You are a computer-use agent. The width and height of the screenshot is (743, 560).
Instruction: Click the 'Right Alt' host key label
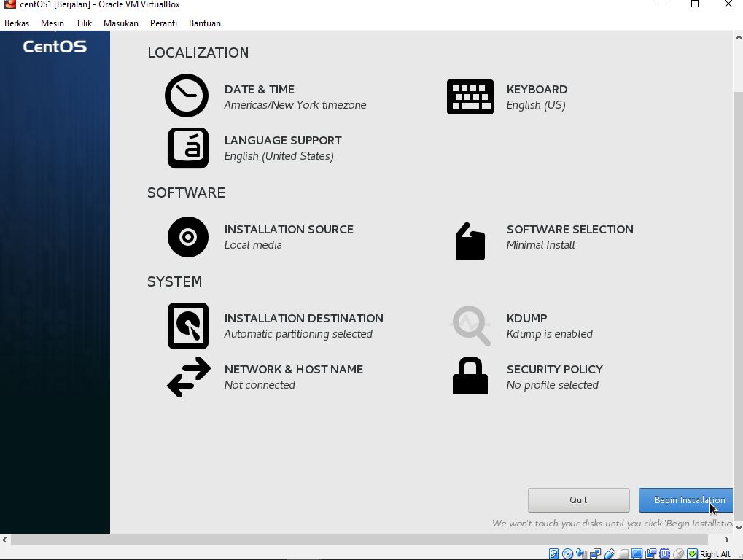(x=715, y=554)
